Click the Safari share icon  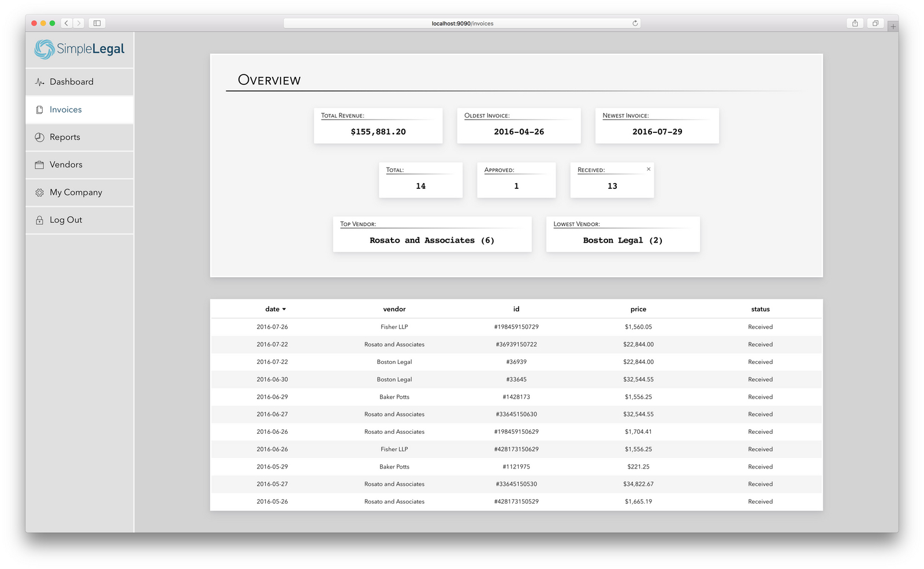(x=855, y=23)
